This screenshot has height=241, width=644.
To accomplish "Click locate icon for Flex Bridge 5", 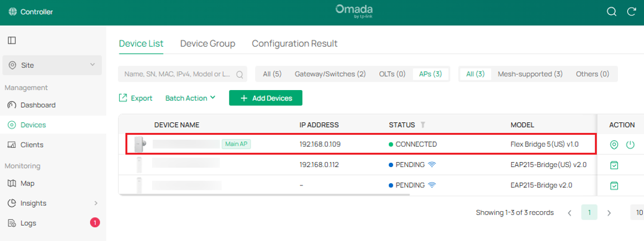I will tap(614, 144).
